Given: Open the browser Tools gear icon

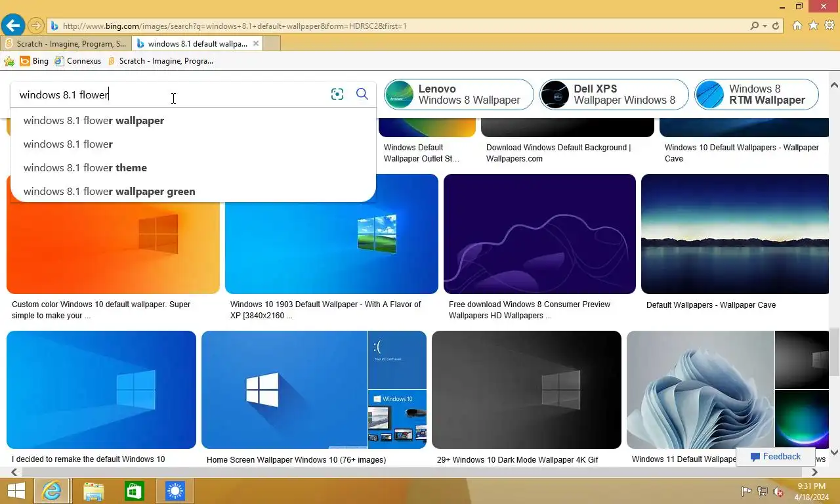Looking at the screenshot, I should [829, 26].
